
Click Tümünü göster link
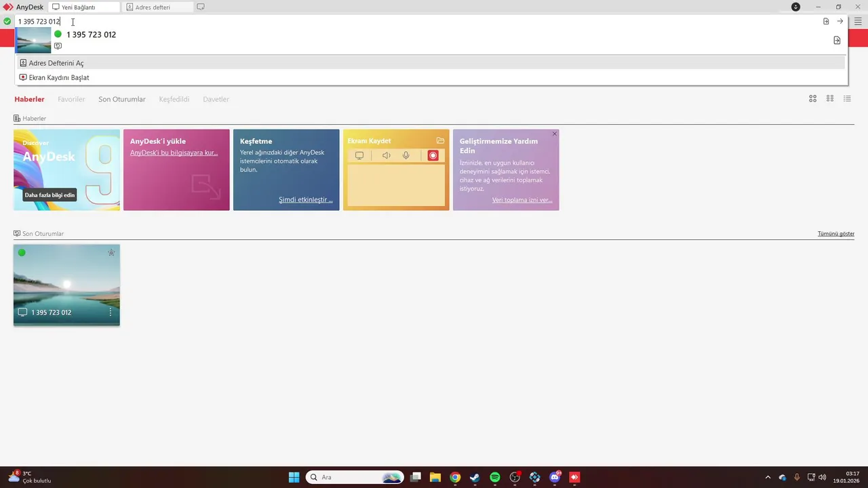[x=836, y=234]
